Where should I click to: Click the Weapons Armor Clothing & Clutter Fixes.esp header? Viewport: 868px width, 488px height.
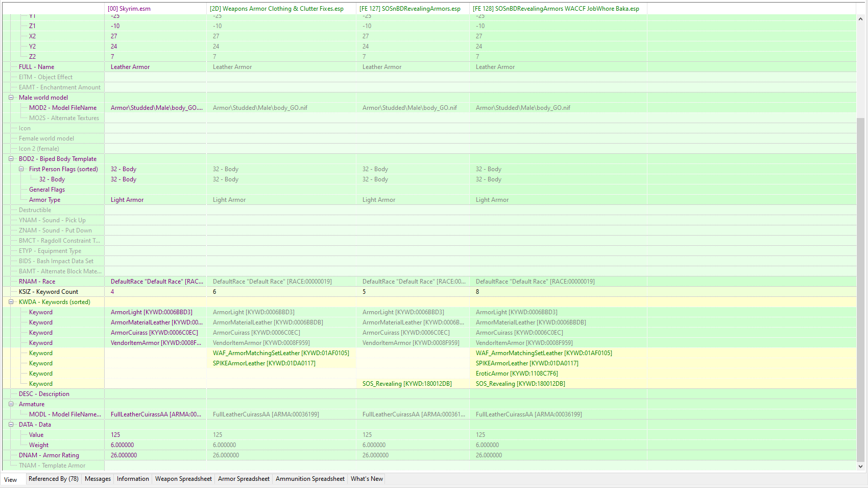[x=281, y=9]
